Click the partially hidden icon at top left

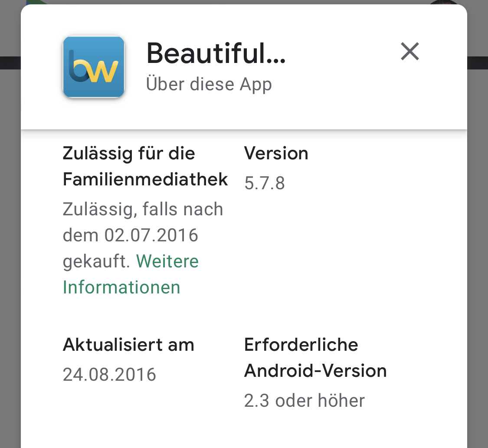point(37,3)
